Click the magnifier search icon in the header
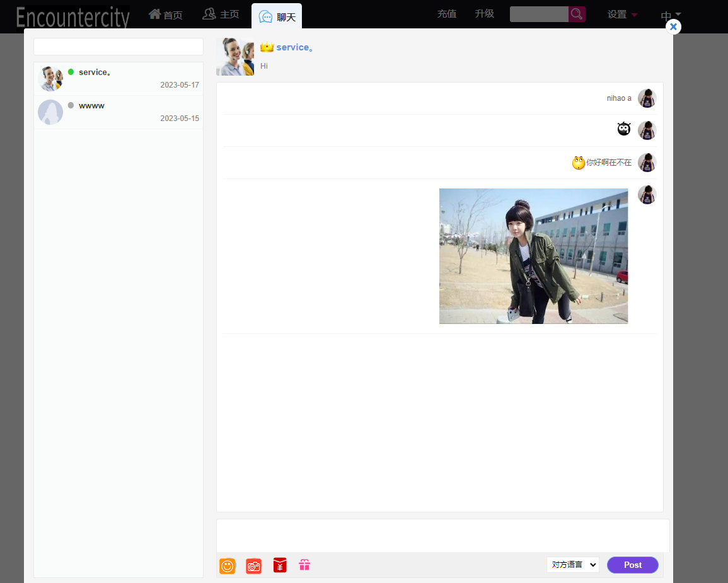728x583 pixels. [576, 14]
